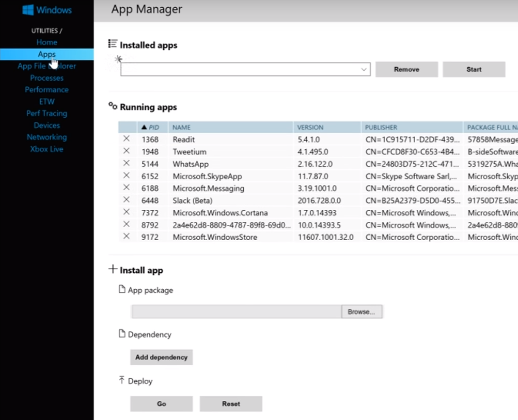Click the Running apps gears icon
The image size is (518, 420).
click(113, 106)
